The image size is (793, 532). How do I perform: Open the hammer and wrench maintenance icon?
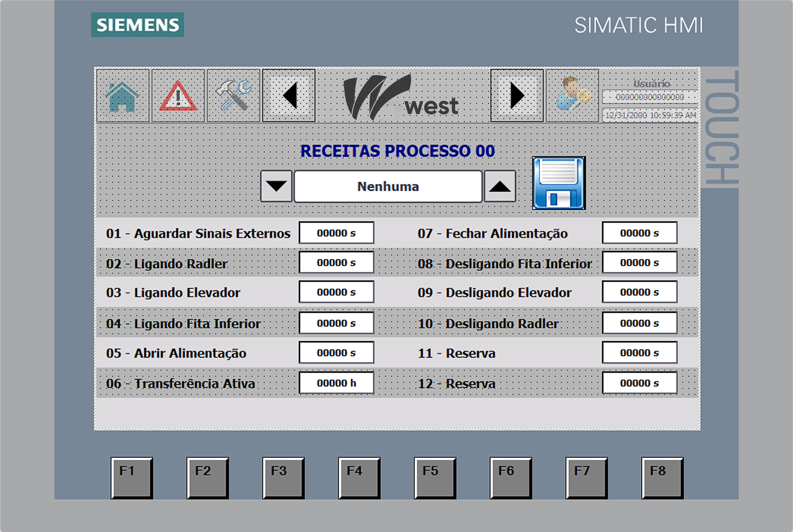tap(233, 96)
